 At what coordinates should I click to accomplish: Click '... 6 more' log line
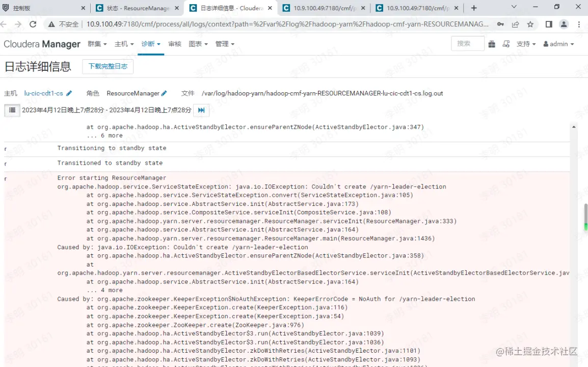[x=104, y=136]
